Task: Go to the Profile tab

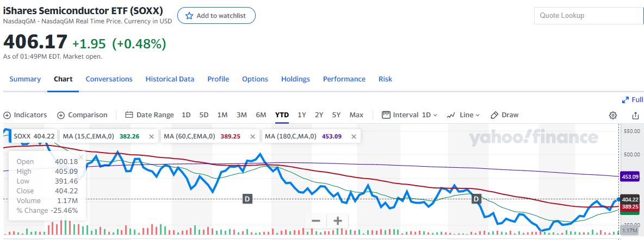Action: pyautogui.click(x=218, y=79)
